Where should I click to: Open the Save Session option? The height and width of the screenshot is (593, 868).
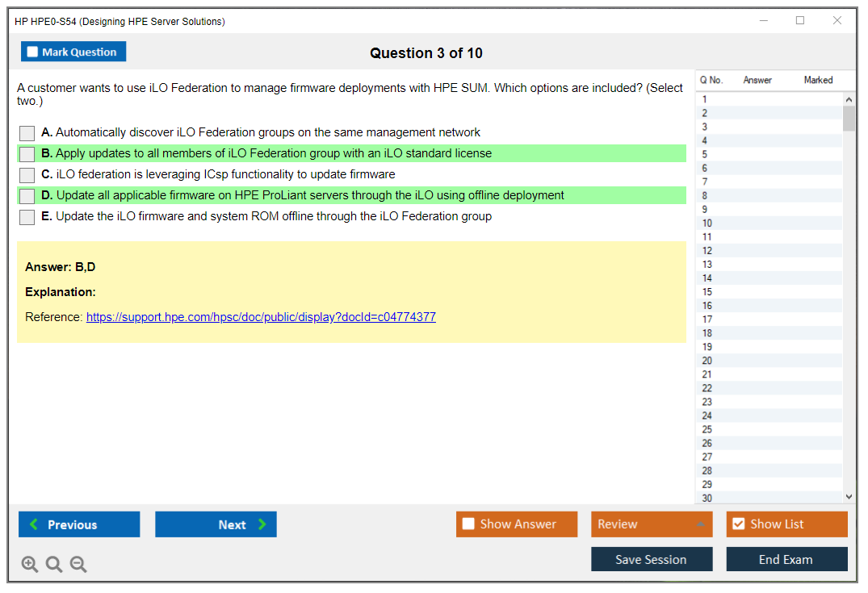[x=652, y=558]
